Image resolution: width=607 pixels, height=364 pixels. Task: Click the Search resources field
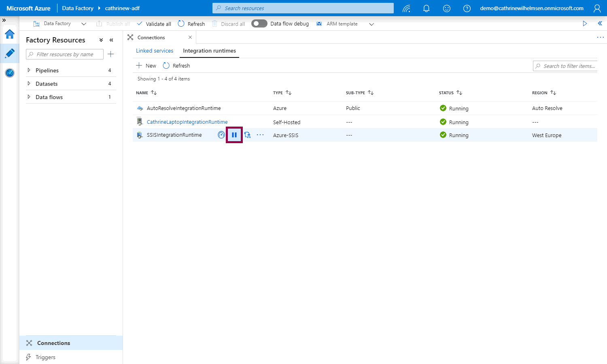pyautogui.click(x=303, y=8)
